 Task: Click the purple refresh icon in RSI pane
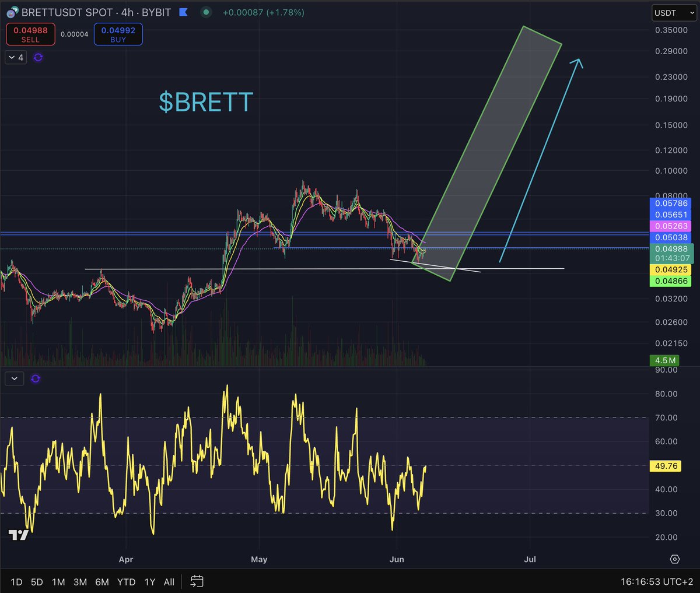36,378
